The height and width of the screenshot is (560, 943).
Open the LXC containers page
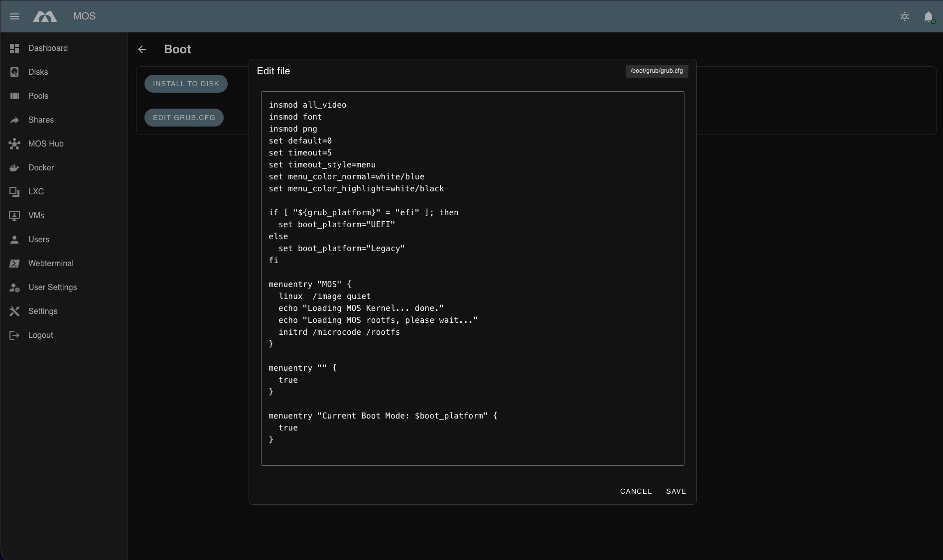(x=36, y=192)
